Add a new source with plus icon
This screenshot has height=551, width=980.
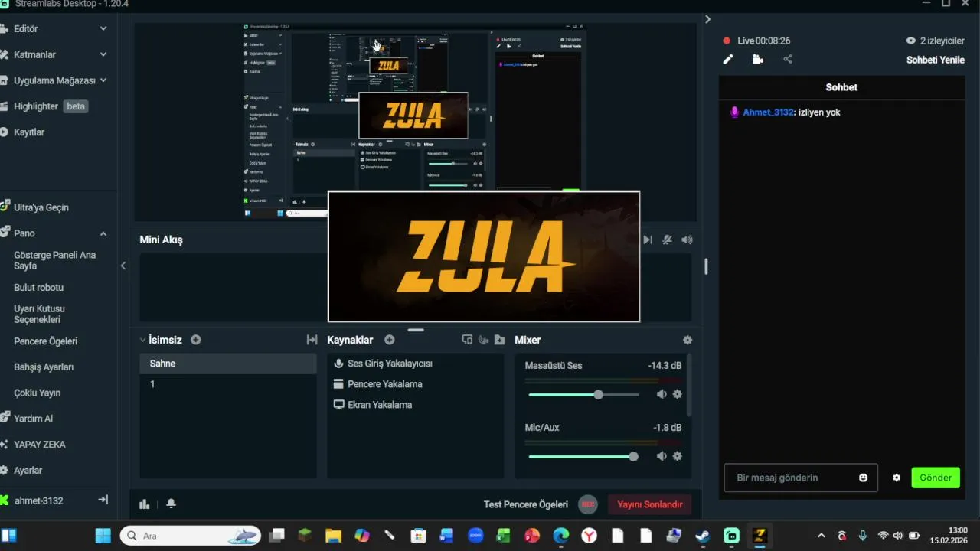390,340
